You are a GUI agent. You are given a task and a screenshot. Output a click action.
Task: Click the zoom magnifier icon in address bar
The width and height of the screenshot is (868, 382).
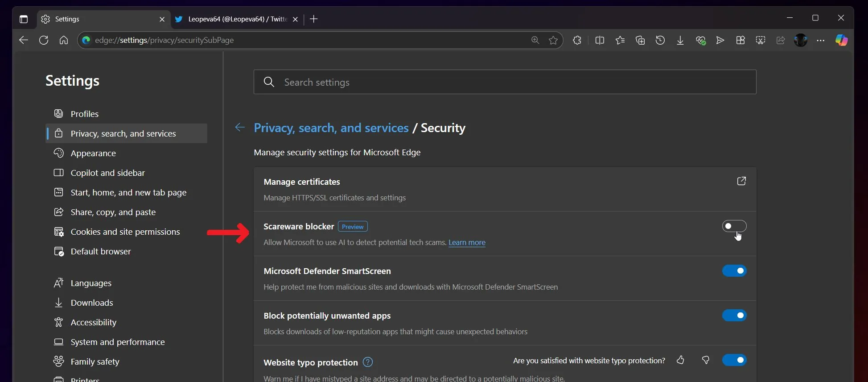pos(535,40)
